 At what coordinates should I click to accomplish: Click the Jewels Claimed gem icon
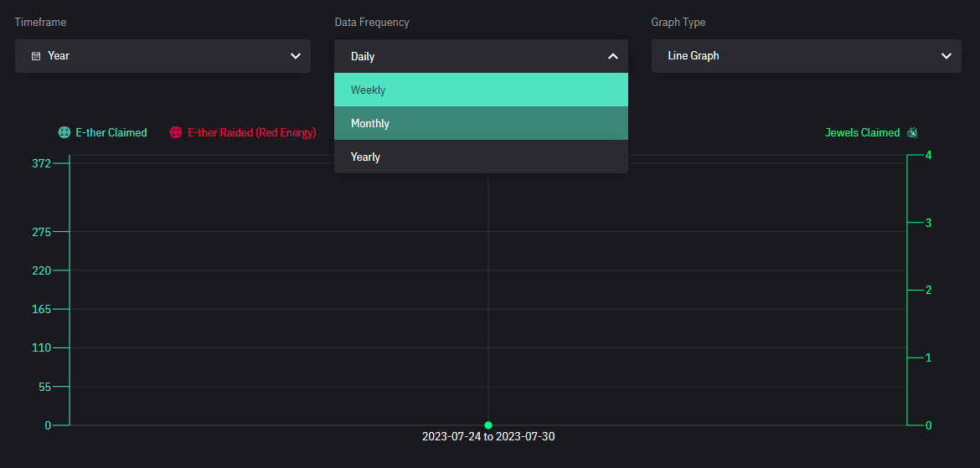912,132
